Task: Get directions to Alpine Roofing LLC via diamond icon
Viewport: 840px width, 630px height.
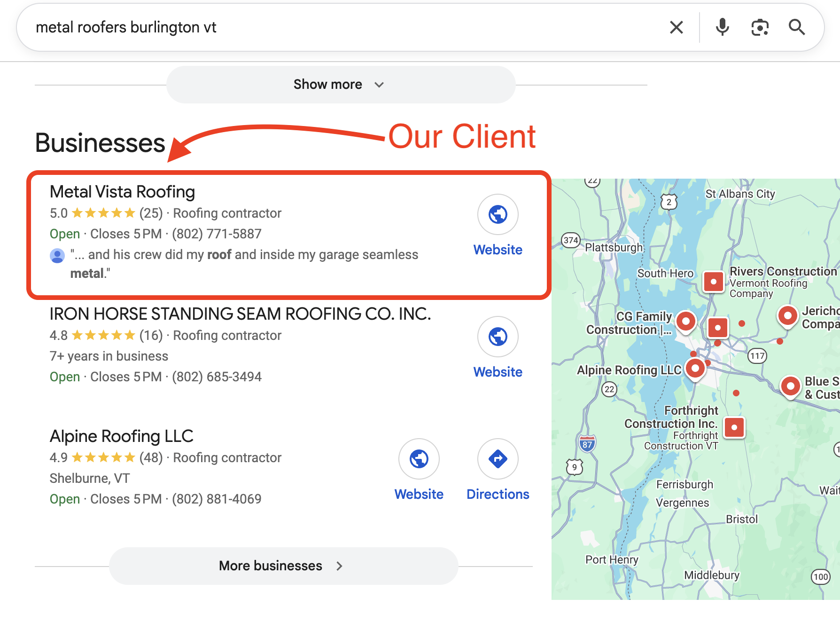Action: (x=498, y=459)
